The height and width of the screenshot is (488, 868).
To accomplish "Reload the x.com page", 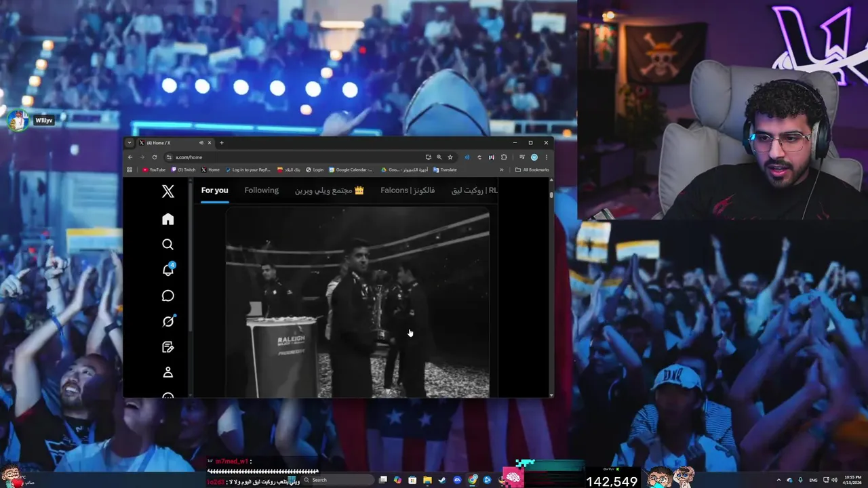I will [155, 157].
